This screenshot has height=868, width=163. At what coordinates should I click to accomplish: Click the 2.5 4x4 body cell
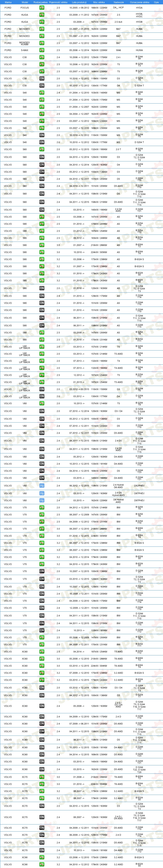coord(118,22)
